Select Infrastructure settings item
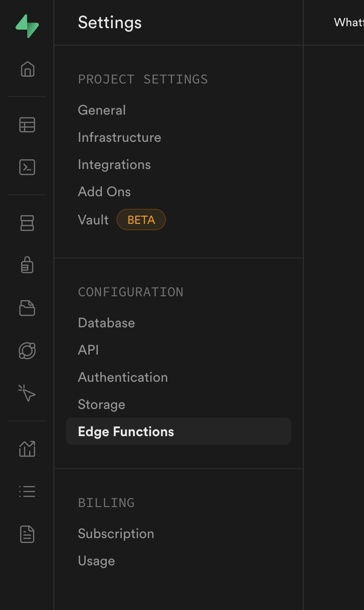 click(119, 137)
